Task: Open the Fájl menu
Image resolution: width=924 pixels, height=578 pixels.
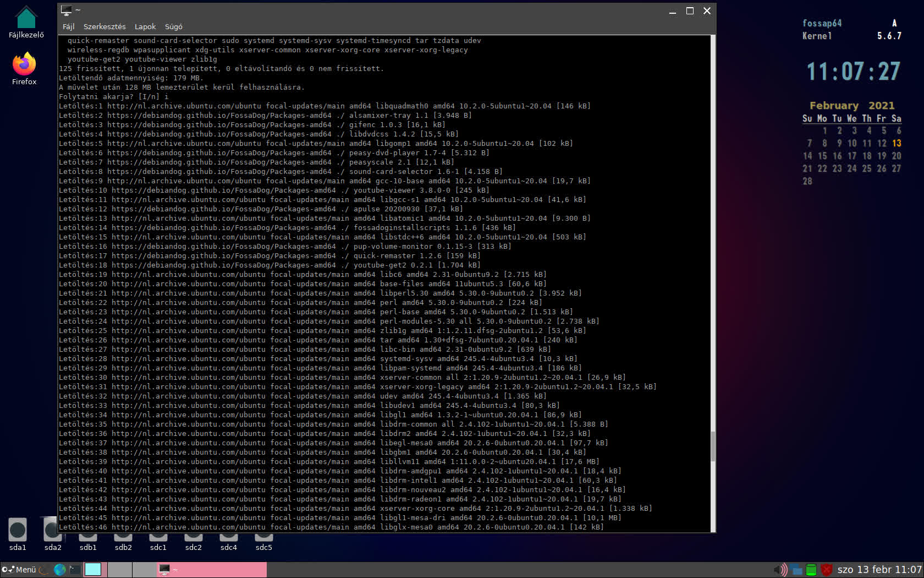Action: [x=68, y=26]
